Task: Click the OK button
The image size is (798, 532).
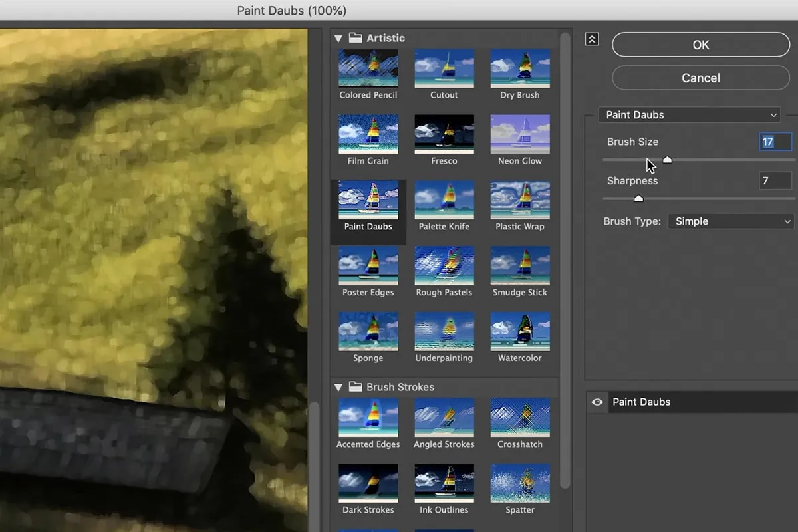Action: pyautogui.click(x=701, y=45)
